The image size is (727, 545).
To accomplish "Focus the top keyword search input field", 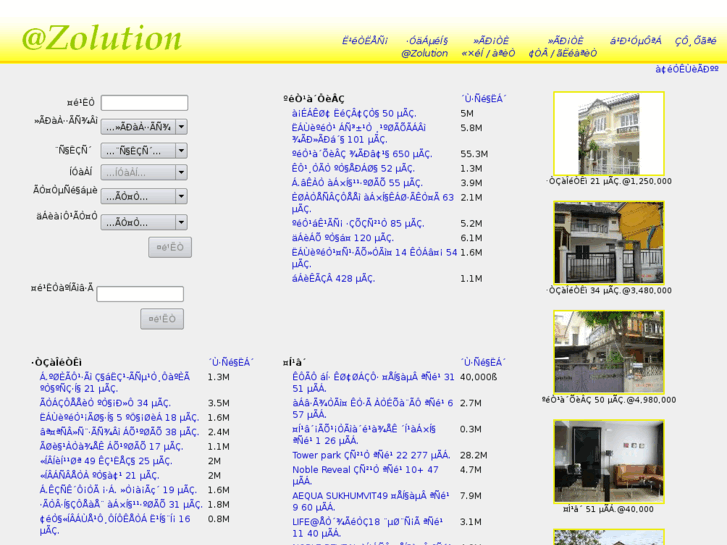I will [x=145, y=103].
